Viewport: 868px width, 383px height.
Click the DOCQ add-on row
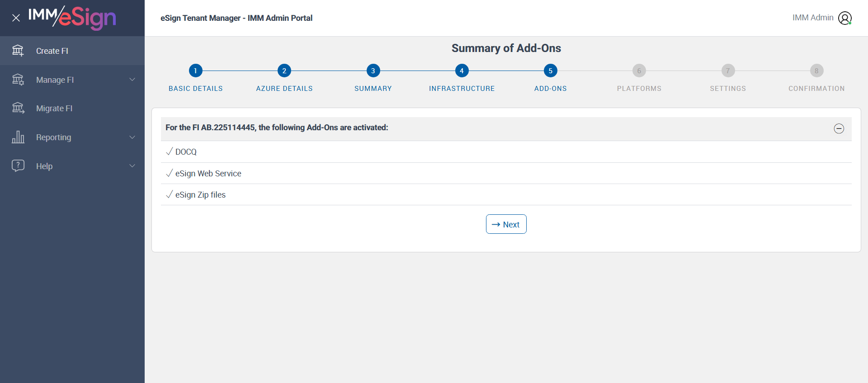[x=506, y=152]
